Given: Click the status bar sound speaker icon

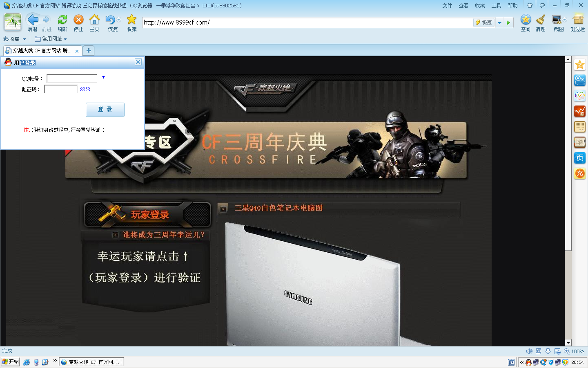Looking at the screenshot, I should [x=529, y=351].
